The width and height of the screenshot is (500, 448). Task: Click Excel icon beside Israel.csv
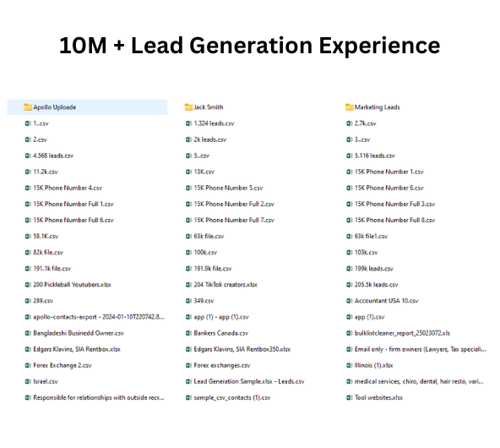tap(28, 381)
